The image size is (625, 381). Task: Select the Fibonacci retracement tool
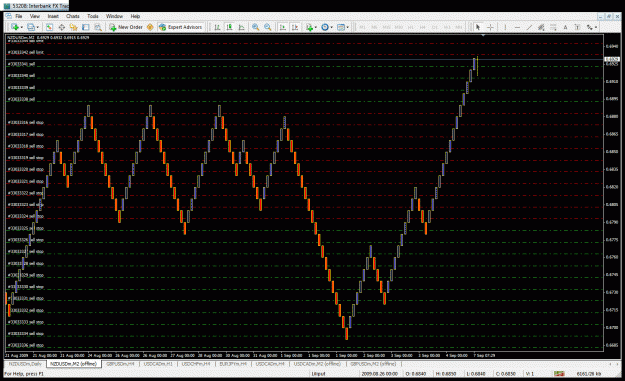tap(553, 27)
